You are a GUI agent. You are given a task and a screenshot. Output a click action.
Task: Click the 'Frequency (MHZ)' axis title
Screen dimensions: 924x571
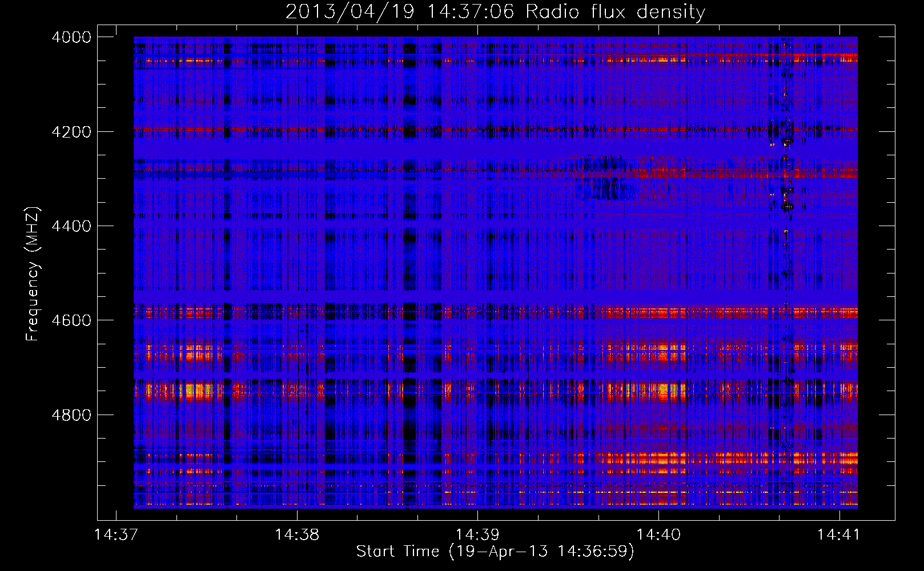point(33,274)
